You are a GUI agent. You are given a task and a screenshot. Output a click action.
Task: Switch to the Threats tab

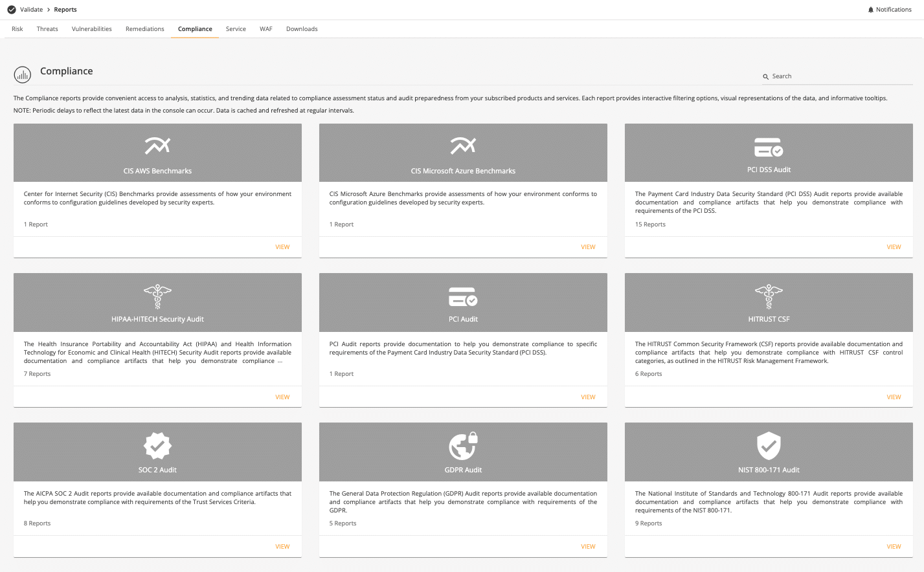coord(47,29)
